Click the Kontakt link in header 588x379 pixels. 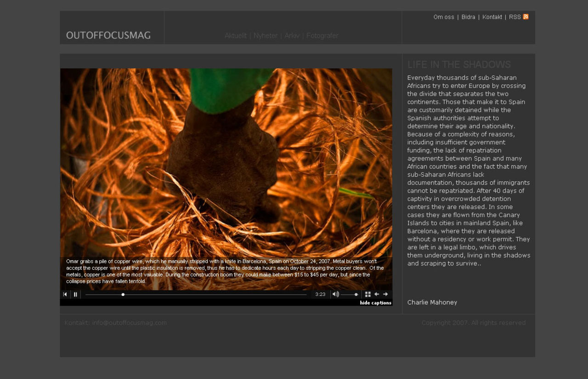click(492, 17)
